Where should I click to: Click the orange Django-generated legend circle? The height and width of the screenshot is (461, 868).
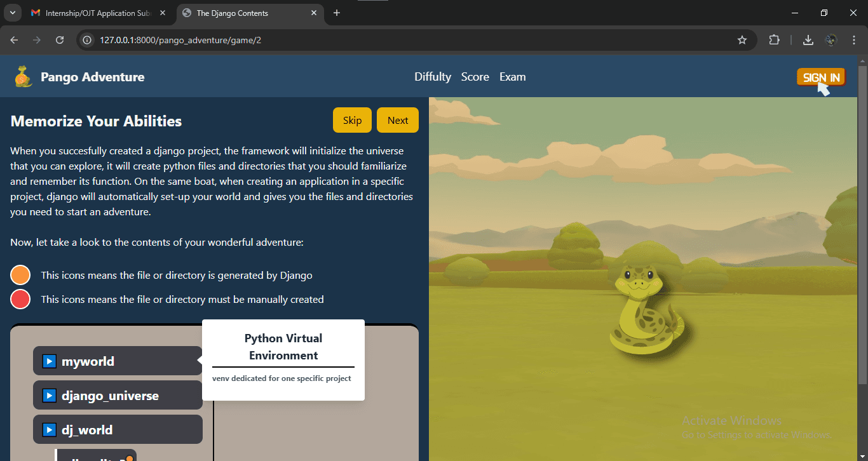click(20, 275)
